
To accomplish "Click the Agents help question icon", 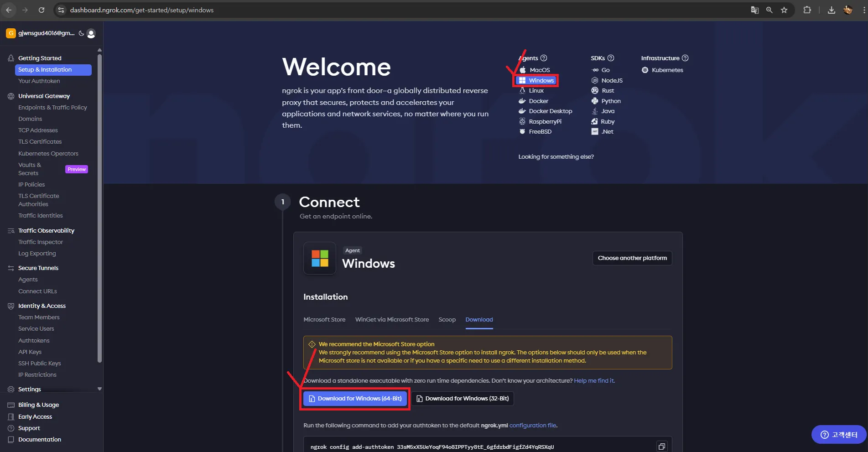I will coord(544,58).
